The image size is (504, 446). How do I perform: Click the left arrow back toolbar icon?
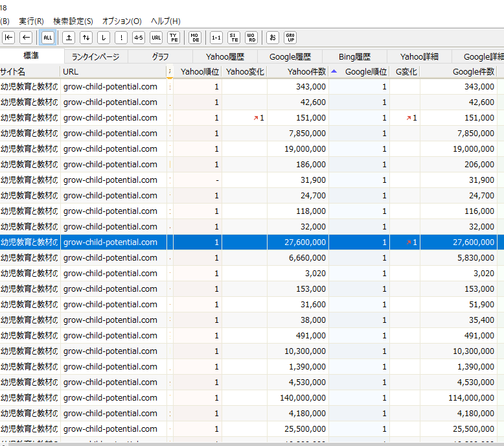tap(26, 38)
